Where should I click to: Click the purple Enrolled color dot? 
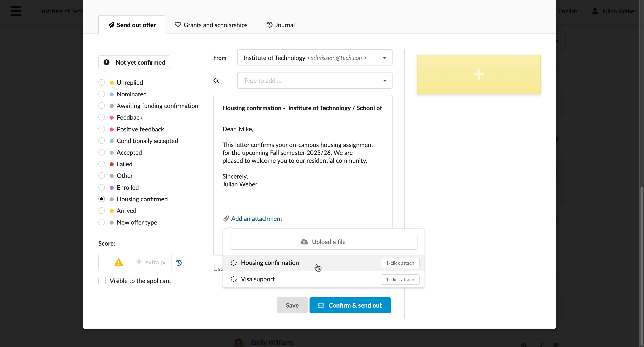(112, 188)
